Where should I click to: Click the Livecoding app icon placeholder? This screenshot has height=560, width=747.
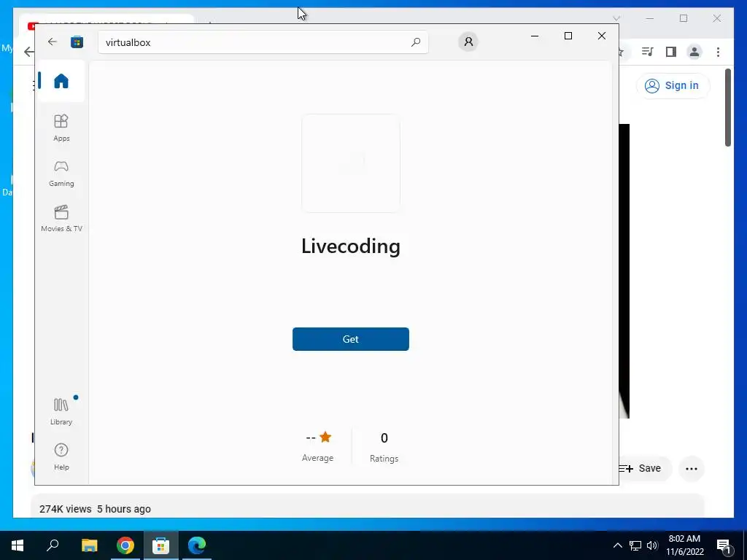[x=351, y=163]
